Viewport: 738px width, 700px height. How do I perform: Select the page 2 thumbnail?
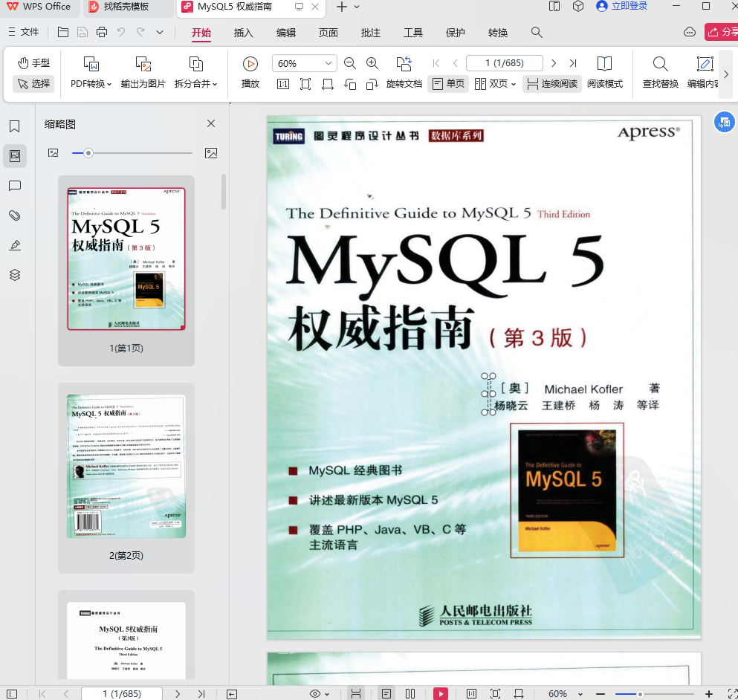point(126,467)
